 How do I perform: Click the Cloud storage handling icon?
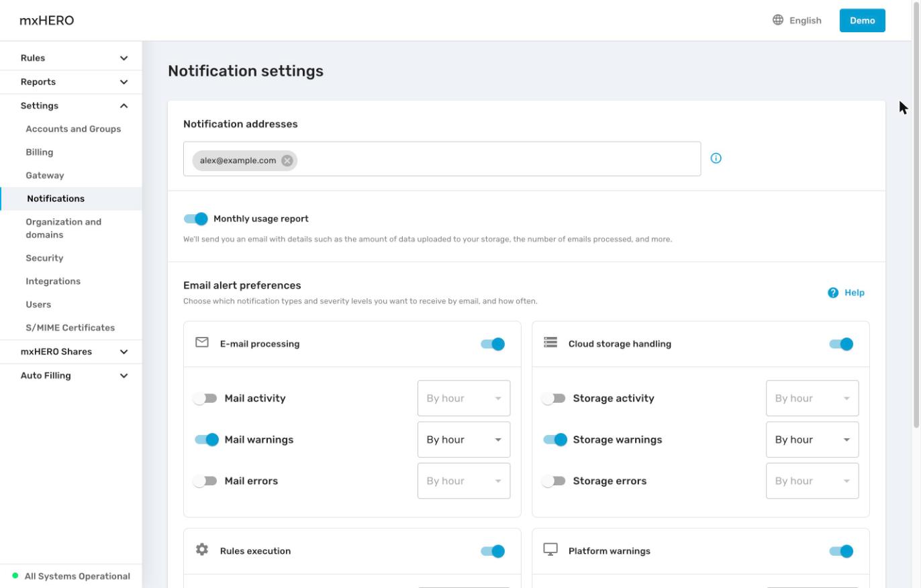click(x=550, y=342)
